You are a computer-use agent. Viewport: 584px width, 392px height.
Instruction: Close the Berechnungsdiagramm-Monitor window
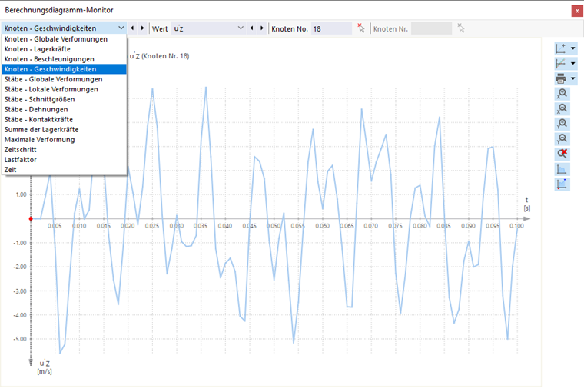point(577,11)
